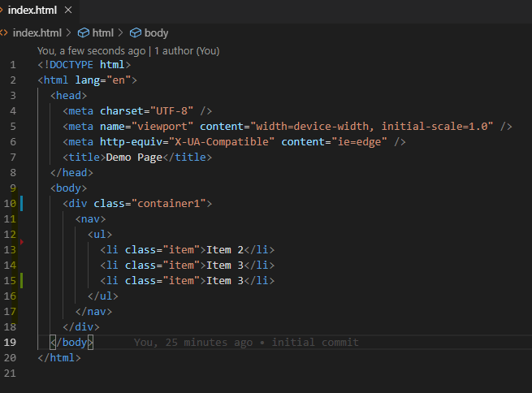Click the closing html tag
The height and width of the screenshot is (393, 532).
pyautogui.click(x=59, y=358)
